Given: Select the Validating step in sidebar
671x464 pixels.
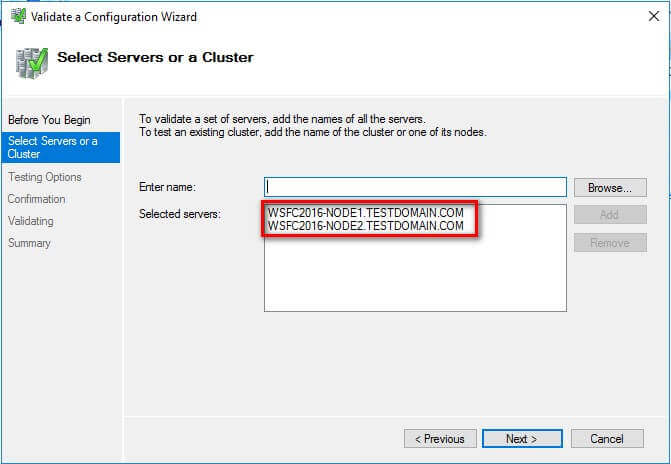Looking at the screenshot, I should [x=31, y=221].
